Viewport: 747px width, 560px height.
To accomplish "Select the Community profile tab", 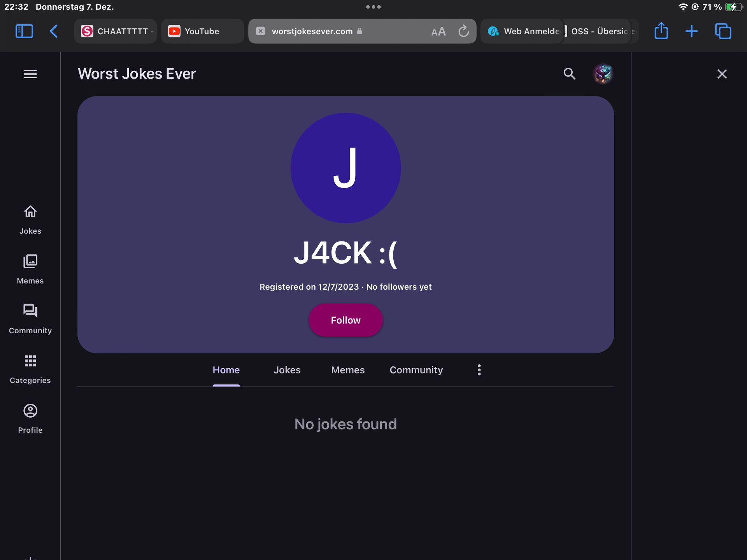I will tap(416, 370).
